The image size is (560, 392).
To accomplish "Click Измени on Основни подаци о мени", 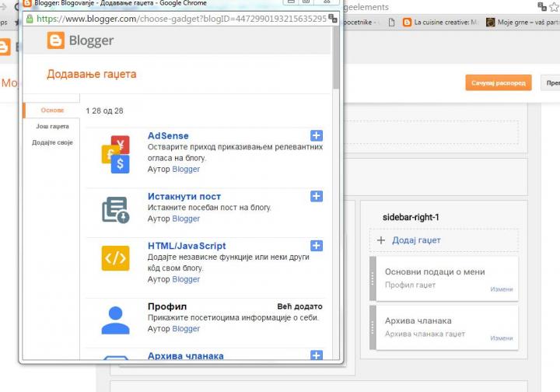I will coord(501,289).
